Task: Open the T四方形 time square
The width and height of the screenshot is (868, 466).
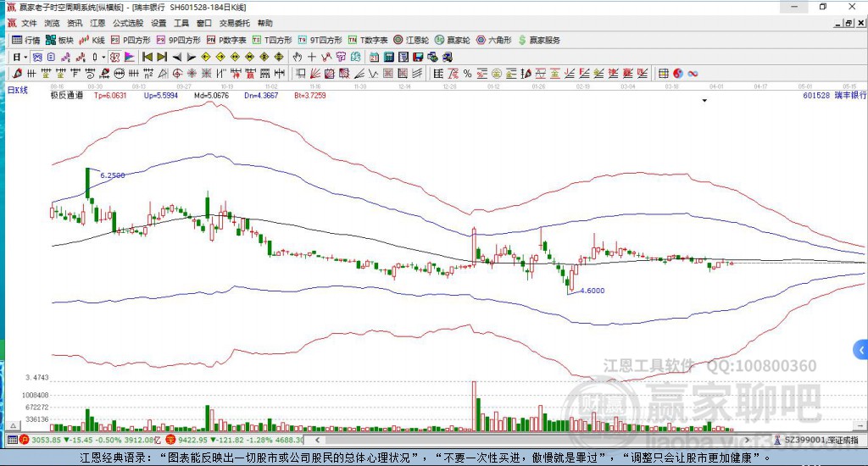Action: (x=272, y=40)
